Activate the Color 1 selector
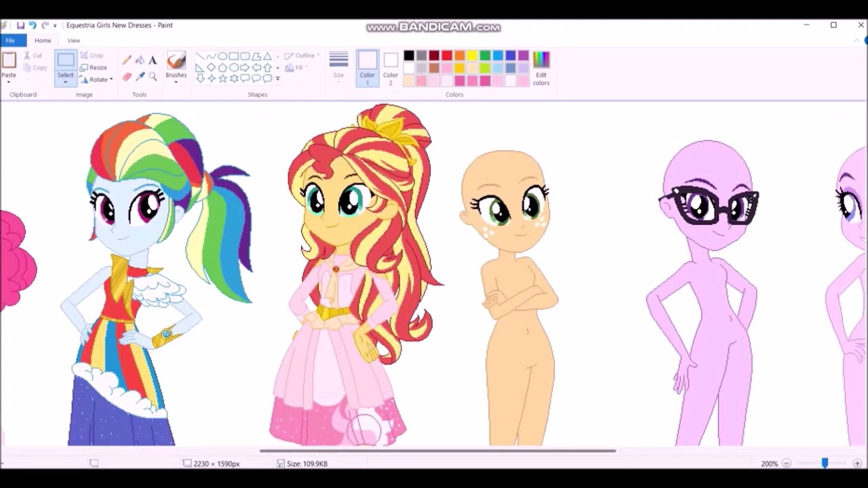The height and width of the screenshot is (488, 868). click(x=367, y=68)
